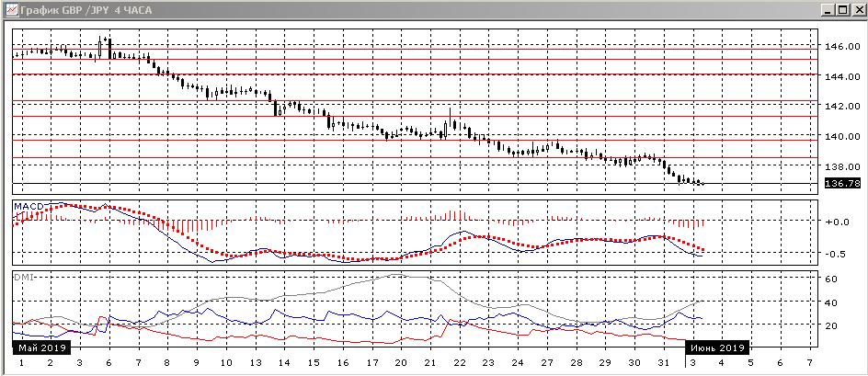Select the MACD indicator label
Viewport: 868px width, 376px height.
coord(29,204)
